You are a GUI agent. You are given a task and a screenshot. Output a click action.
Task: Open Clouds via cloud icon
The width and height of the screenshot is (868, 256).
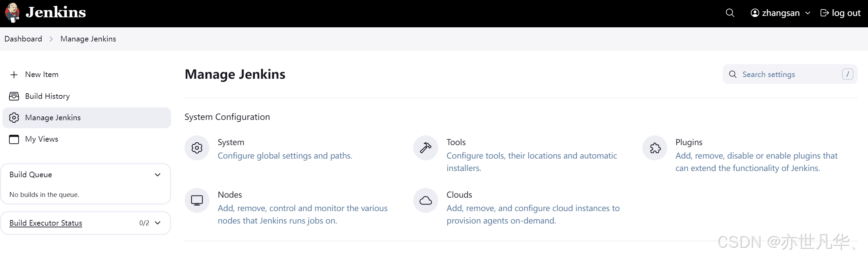click(426, 200)
